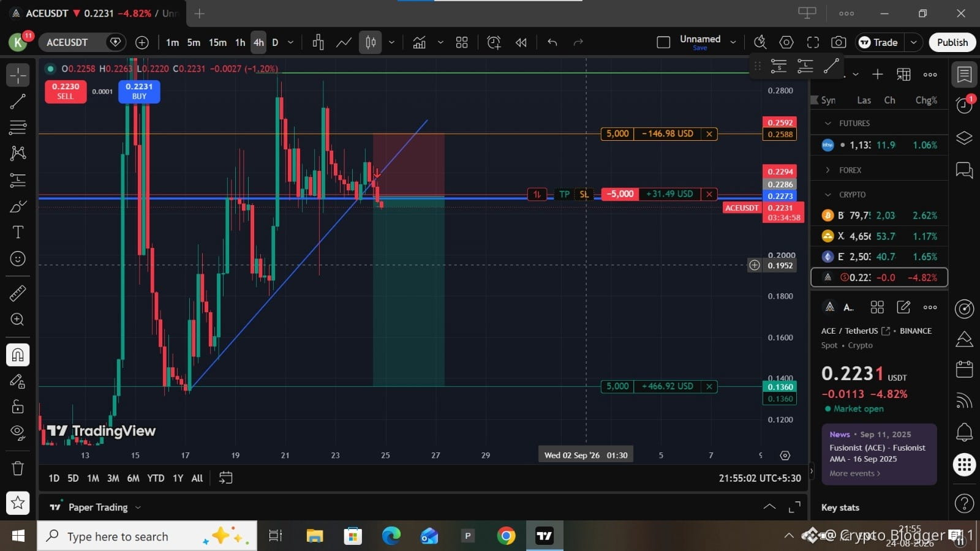This screenshot has height=551, width=980.
Task: Open the emoji and icons tool
Action: point(18,259)
